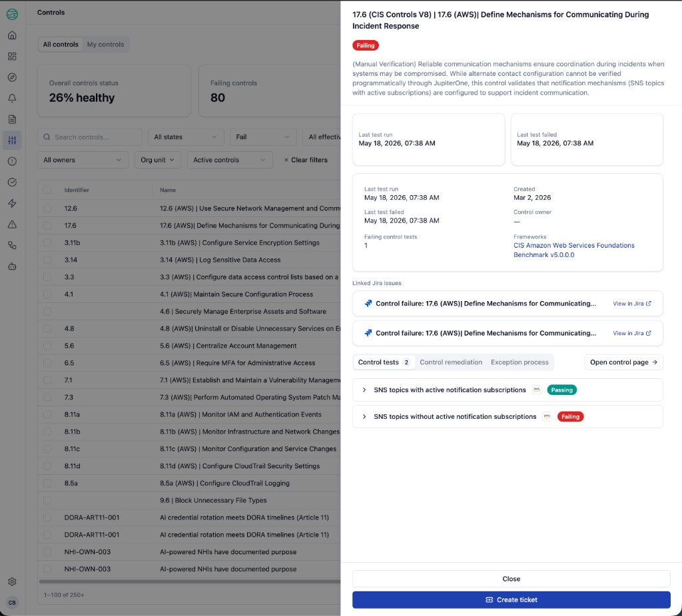682x616 pixels.
Task: Select the Exception process tab
Action: [x=519, y=362]
